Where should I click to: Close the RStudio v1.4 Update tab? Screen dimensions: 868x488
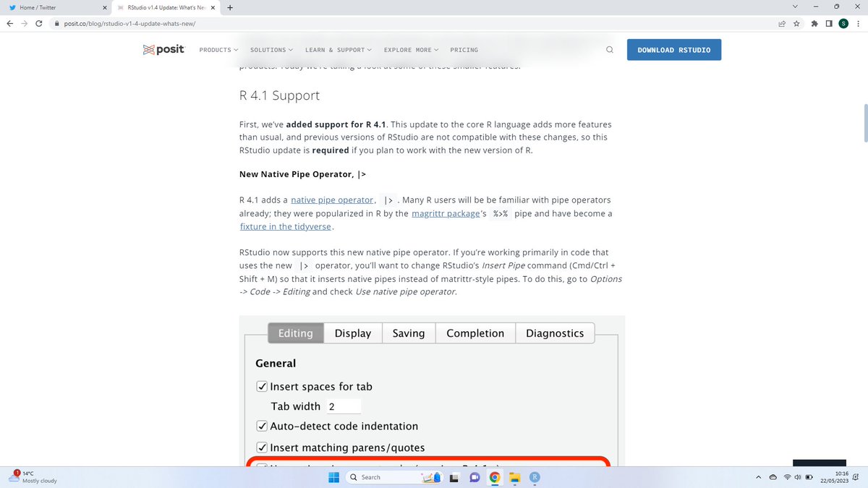point(213,8)
